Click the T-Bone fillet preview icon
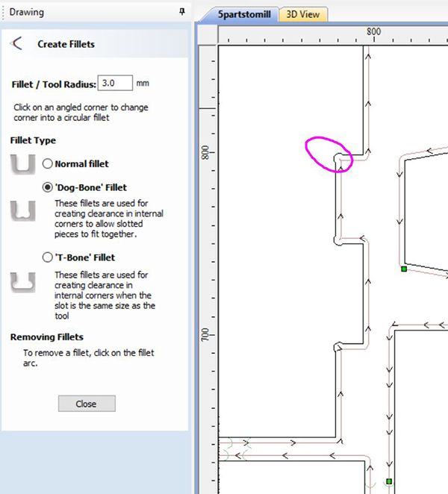 [22, 282]
